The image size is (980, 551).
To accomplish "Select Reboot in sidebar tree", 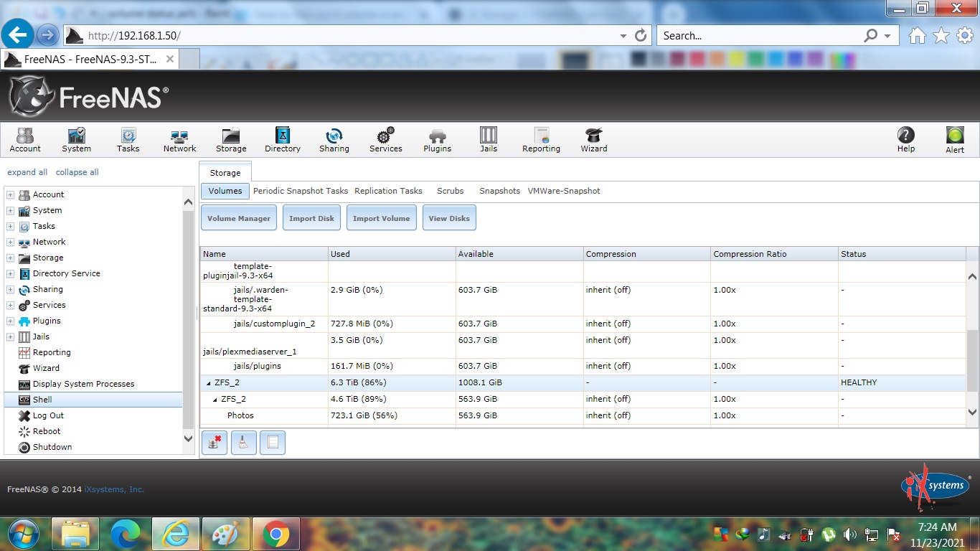I will pyautogui.click(x=47, y=431).
